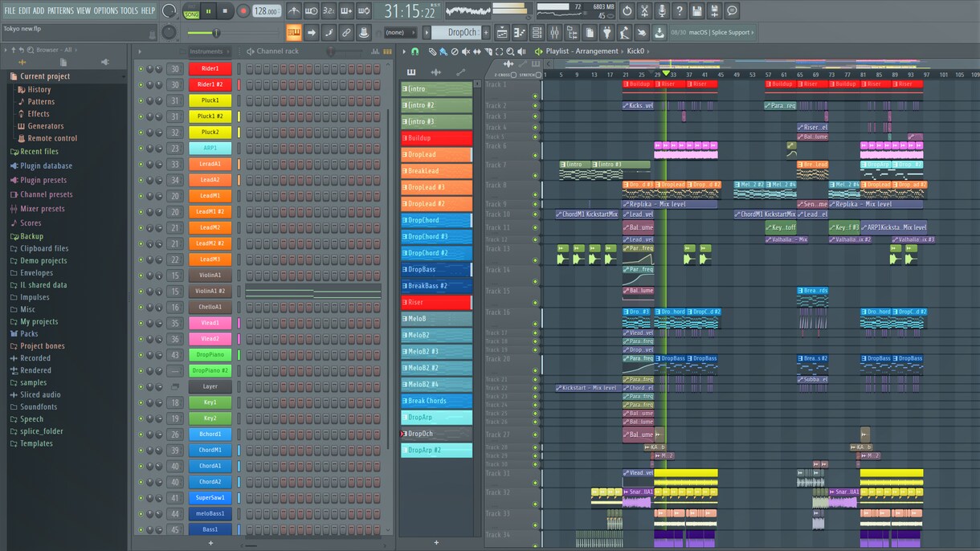Open the VIEW menu
980x551 pixels.
click(84, 10)
